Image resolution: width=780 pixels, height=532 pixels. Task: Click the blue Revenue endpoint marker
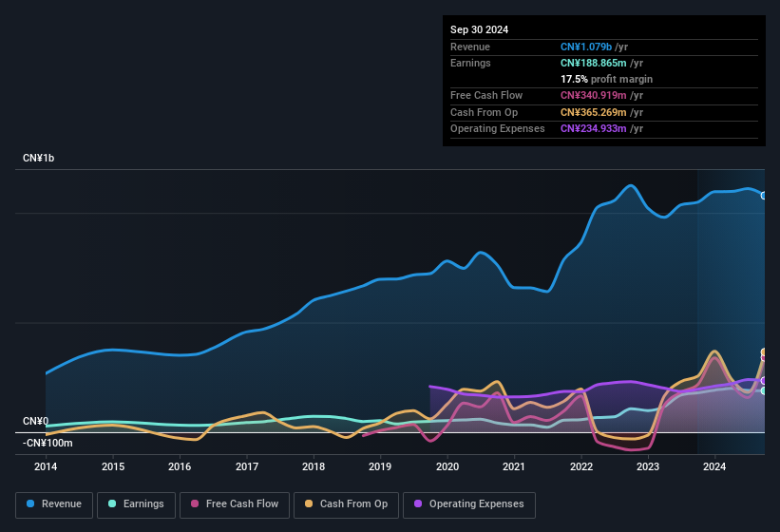click(764, 196)
